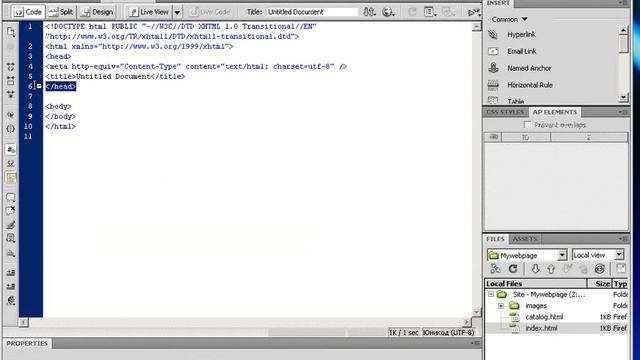Click the Wrap Tag icon
The height and width of the screenshot is (360, 640).
[x=11, y=225]
